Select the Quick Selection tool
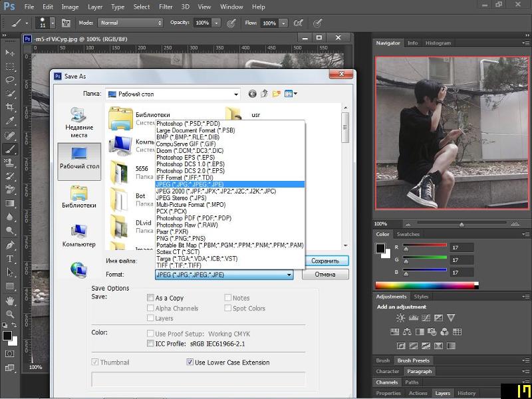Viewport: 532px width, 399px height. (x=10, y=94)
